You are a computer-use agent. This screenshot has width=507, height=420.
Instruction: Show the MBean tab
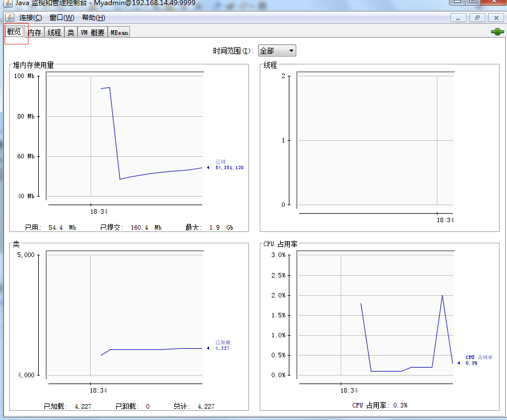tap(119, 32)
